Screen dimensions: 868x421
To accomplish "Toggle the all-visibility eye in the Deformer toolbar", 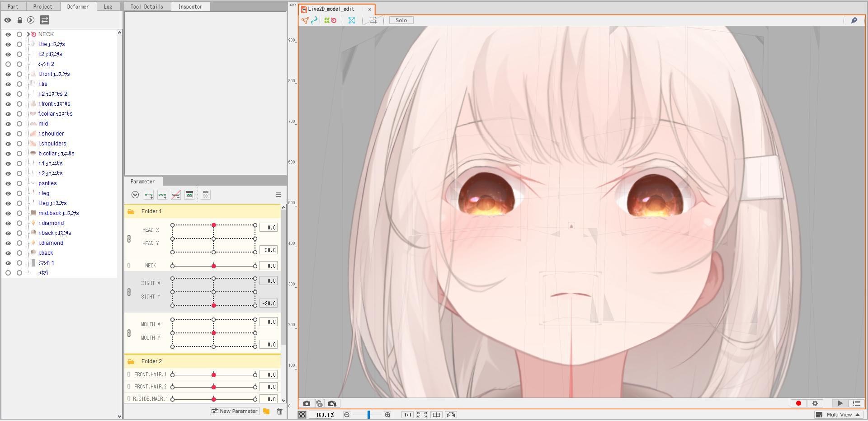I will point(8,20).
